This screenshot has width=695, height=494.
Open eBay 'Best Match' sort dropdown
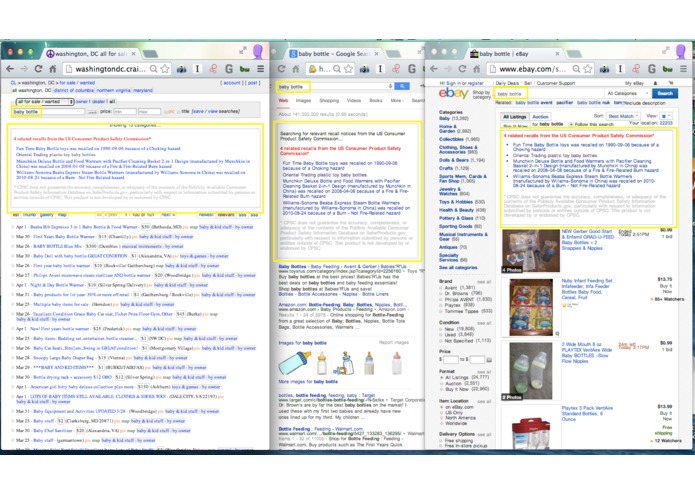tap(623, 116)
